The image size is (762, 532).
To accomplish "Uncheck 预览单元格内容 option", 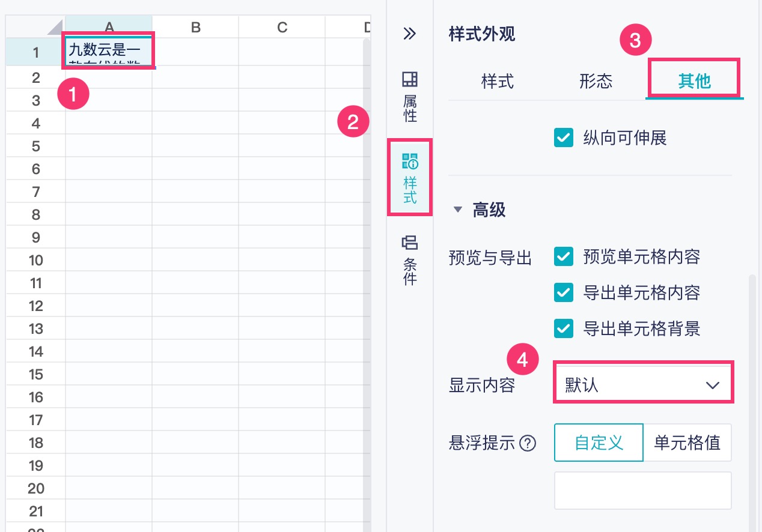I will [563, 258].
